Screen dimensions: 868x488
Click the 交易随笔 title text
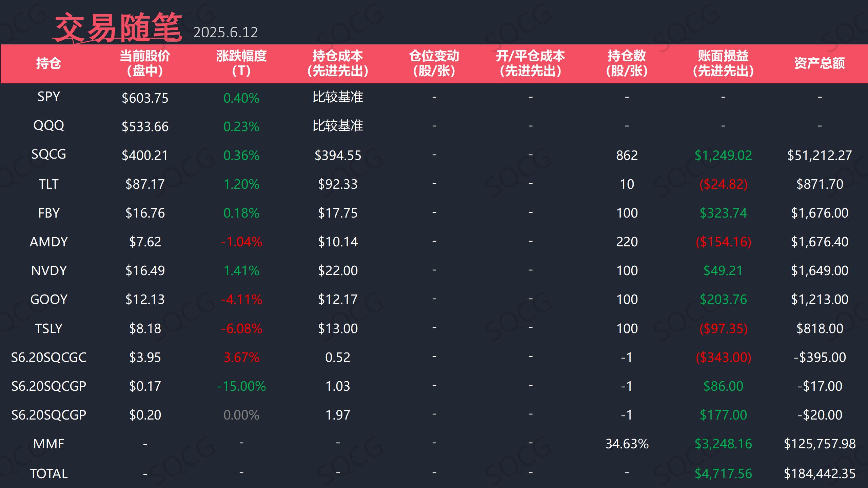118,28
